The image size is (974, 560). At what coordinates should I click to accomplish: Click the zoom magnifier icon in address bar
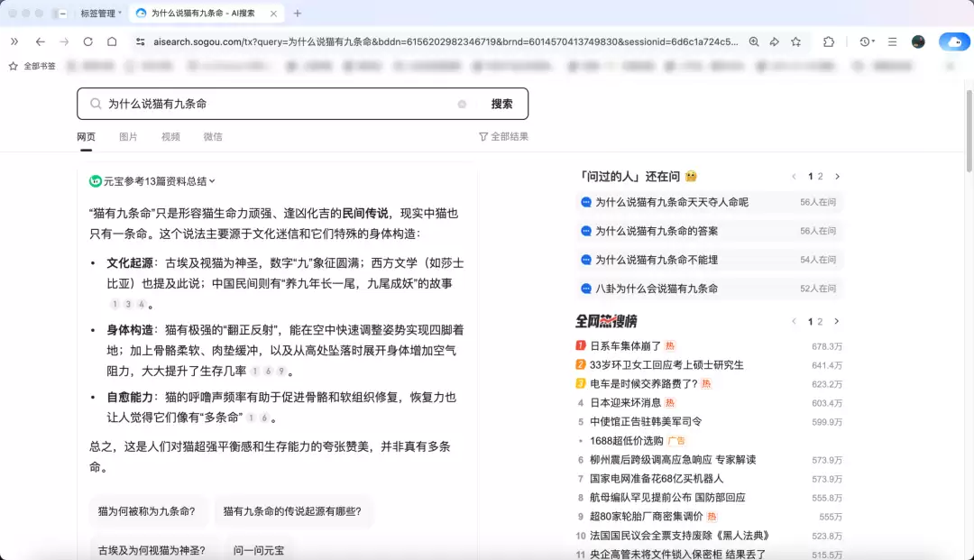(x=753, y=41)
